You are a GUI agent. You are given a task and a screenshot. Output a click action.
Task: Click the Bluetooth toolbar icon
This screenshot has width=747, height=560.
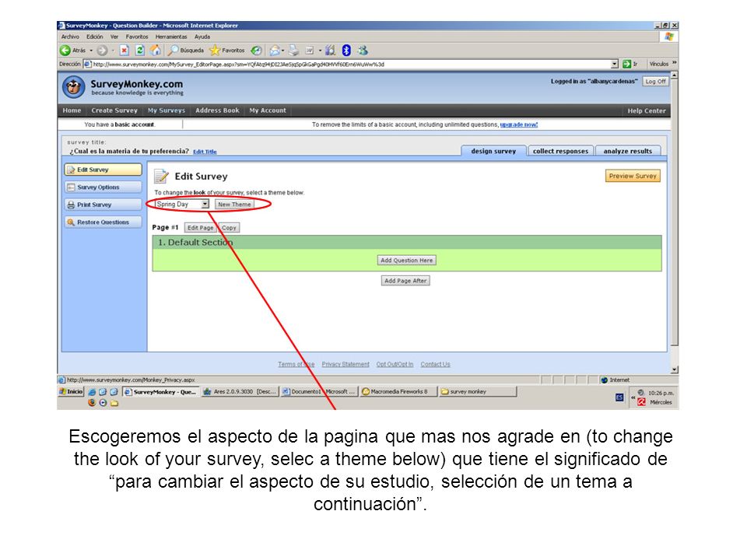pyautogui.click(x=346, y=51)
